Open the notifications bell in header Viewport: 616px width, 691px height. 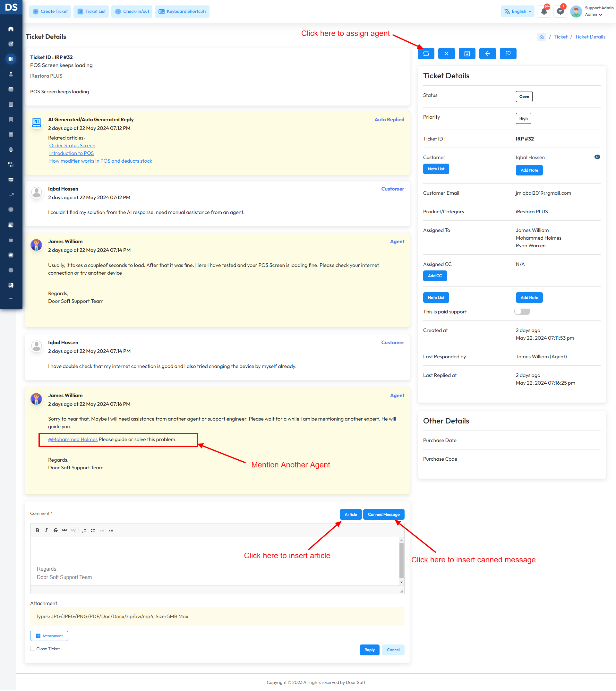[x=544, y=12]
